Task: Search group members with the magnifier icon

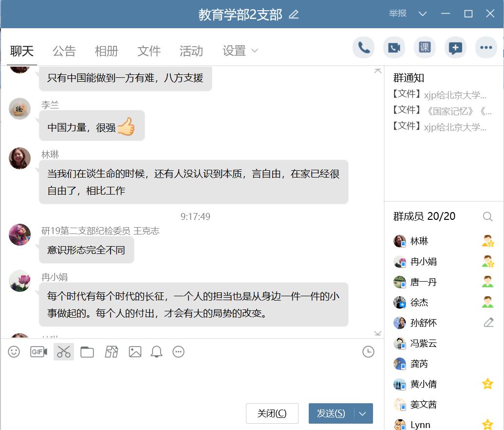Action: (487, 216)
